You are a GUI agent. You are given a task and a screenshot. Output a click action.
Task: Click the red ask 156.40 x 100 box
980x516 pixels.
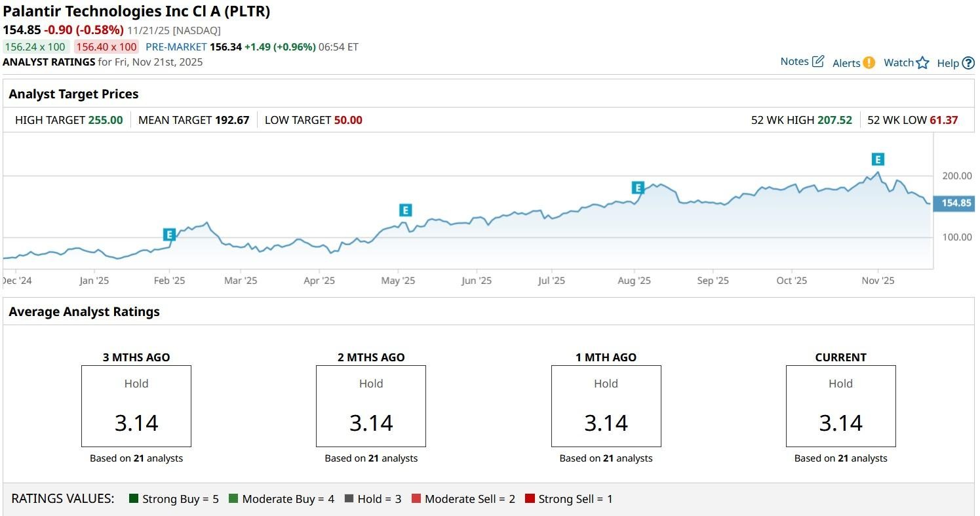pos(106,47)
